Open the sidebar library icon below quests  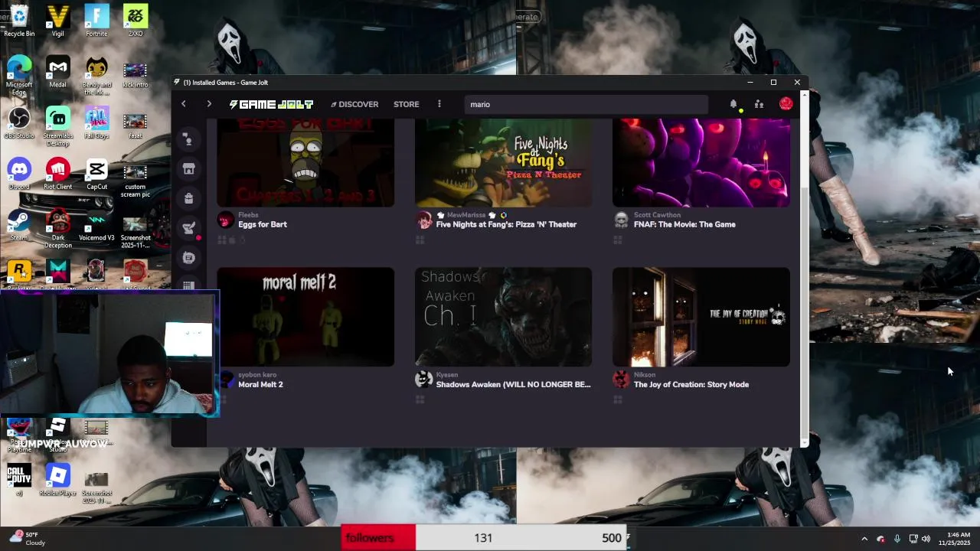(188, 258)
